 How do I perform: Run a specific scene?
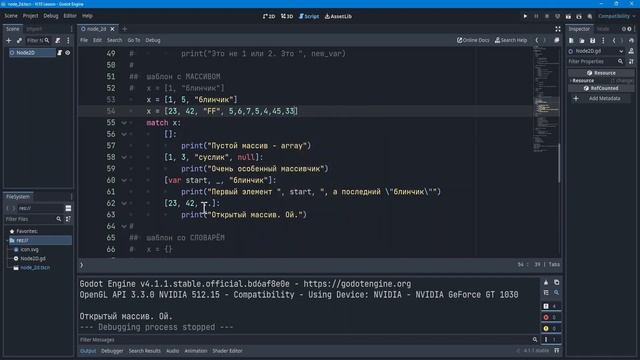(x=579, y=16)
